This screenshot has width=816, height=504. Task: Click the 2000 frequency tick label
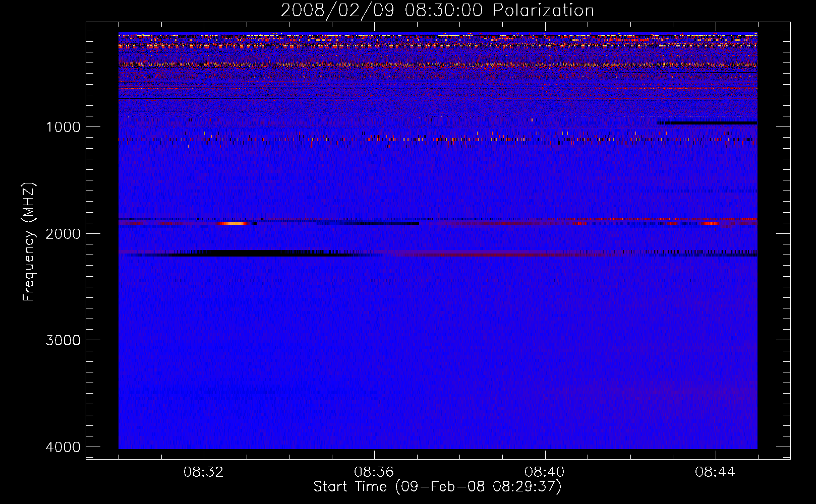(x=63, y=234)
